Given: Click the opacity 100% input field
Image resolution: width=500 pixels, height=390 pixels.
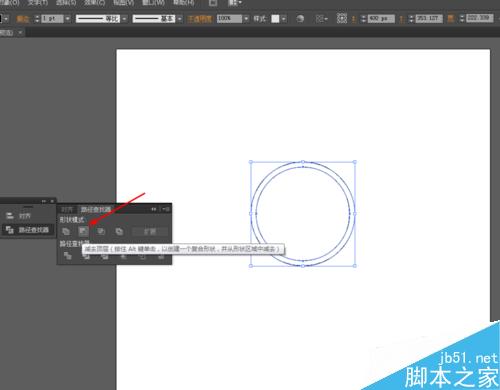Looking at the screenshot, I should [229, 19].
